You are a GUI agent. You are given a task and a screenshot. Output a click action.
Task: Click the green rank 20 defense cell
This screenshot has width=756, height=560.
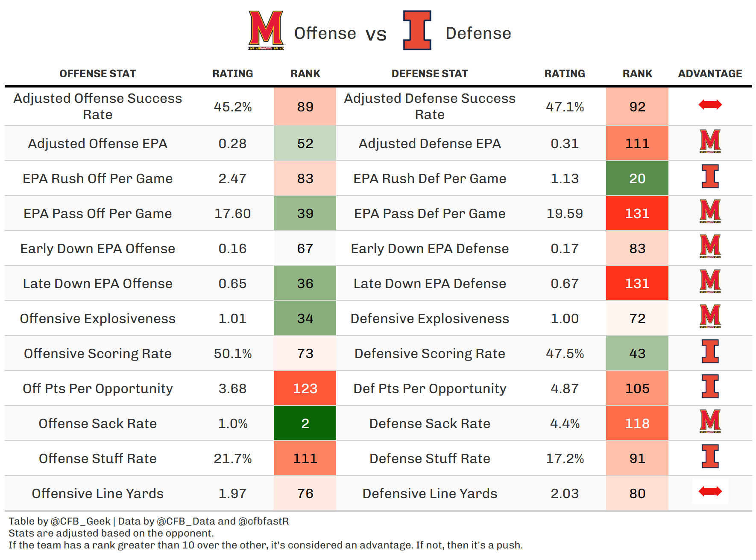(x=637, y=178)
